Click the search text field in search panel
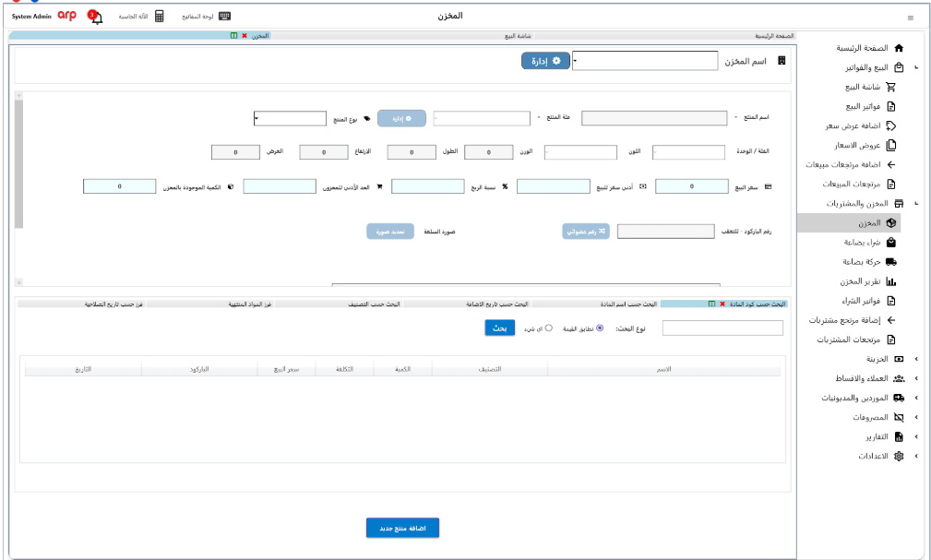931x560 pixels. click(722, 328)
